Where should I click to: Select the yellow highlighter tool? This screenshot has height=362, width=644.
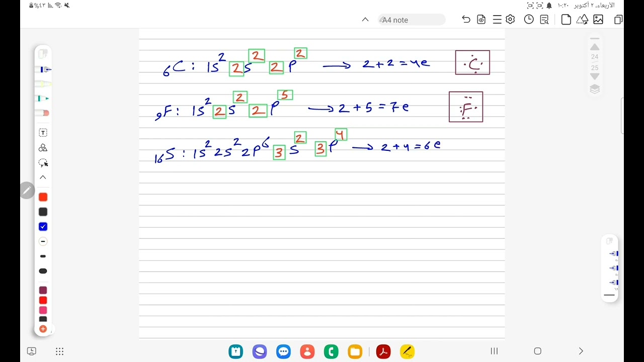click(x=44, y=84)
